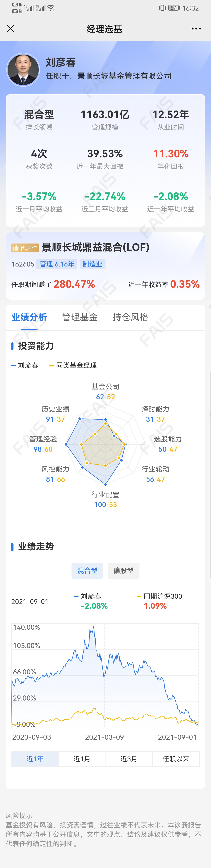The image size is (211, 868).
Task: Select the 偏股型 fund type toggle
Action: tap(123, 570)
